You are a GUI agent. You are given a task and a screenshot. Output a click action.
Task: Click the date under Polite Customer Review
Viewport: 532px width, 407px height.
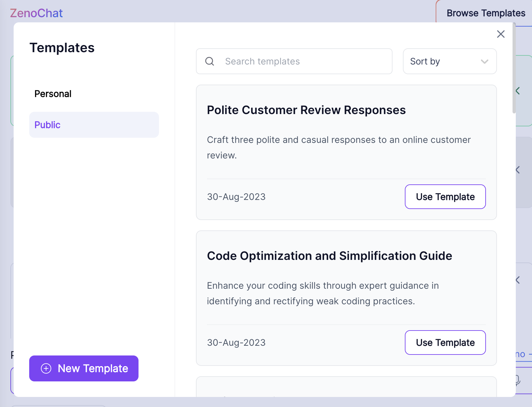pos(236,197)
